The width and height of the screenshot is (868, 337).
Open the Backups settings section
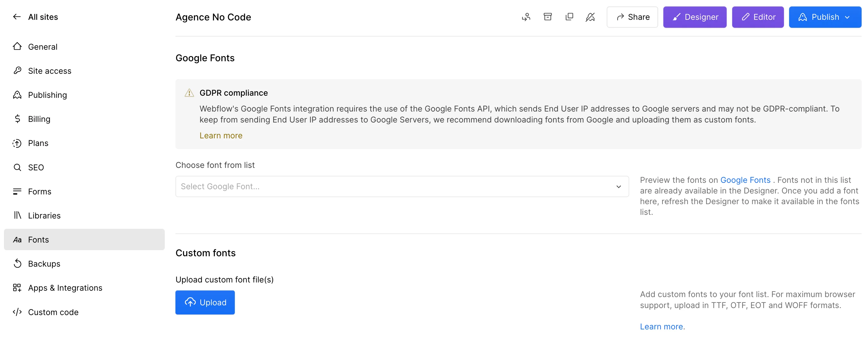(x=44, y=264)
